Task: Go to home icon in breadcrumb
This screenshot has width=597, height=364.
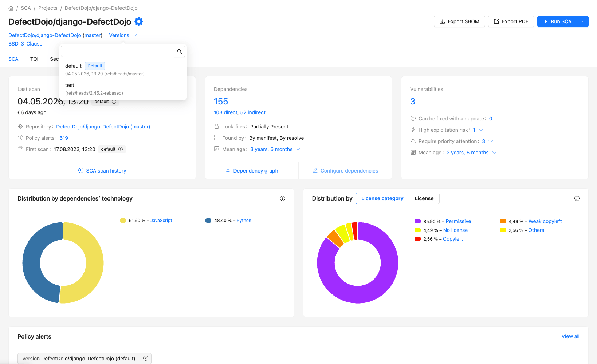Action: click(x=11, y=8)
